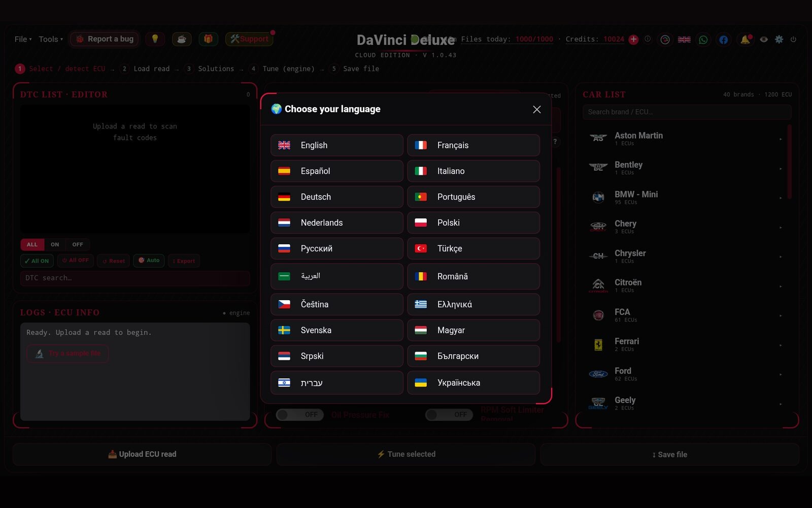Image resolution: width=812 pixels, height=508 pixels.
Task: Switch language to Български
Action: 473,356
